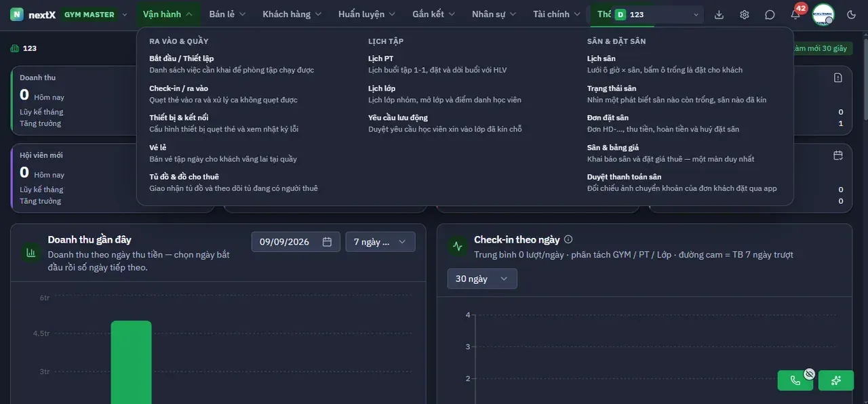Screen dimensions: 868x404
Task: Open the Tài chính menu
Action: [x=557, y=14]
